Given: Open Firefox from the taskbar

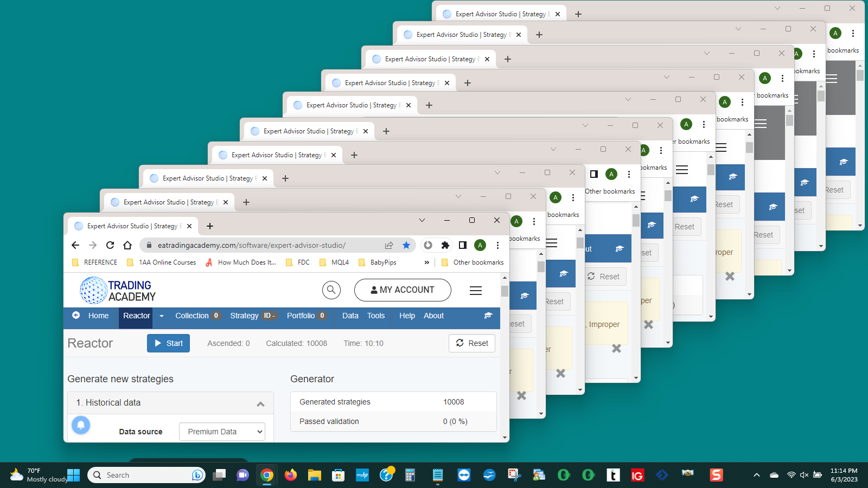Looking at the screenshot, I should tap(291, 475).
